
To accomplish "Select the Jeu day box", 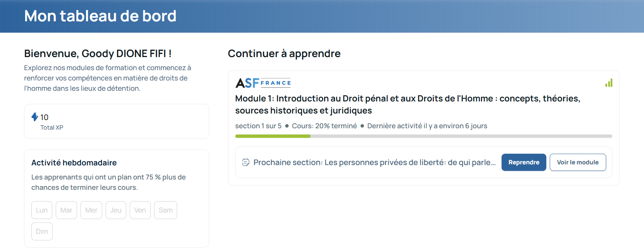I will 116,210.
